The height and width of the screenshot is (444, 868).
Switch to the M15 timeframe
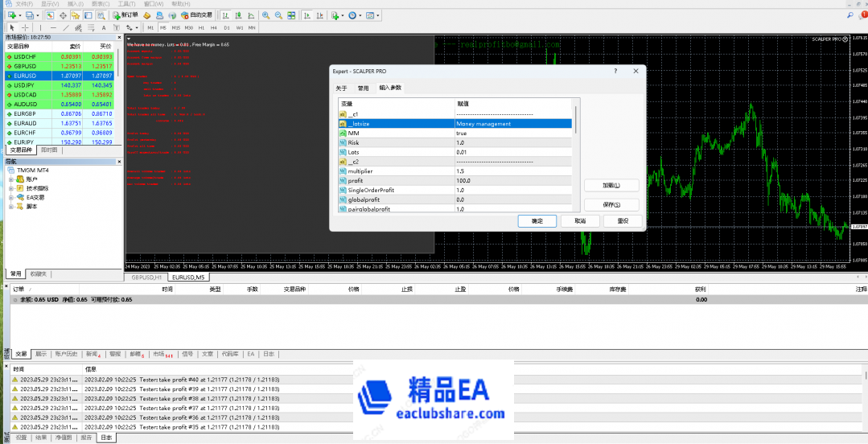click(175, 27)
